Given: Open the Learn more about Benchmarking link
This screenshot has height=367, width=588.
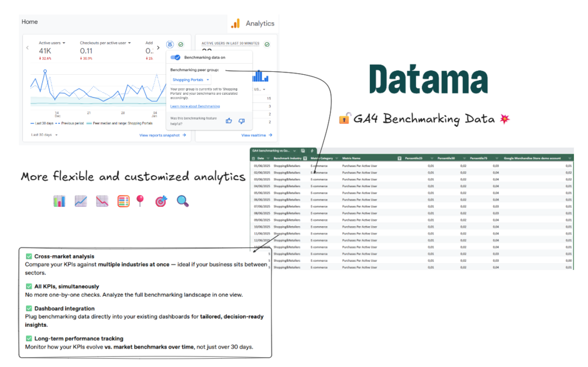Looking at the screenshot, I should [x=195, y=106].
